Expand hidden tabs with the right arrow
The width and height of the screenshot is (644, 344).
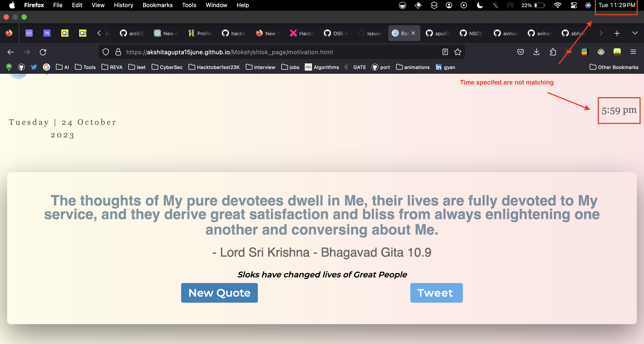tap(600, 33)
